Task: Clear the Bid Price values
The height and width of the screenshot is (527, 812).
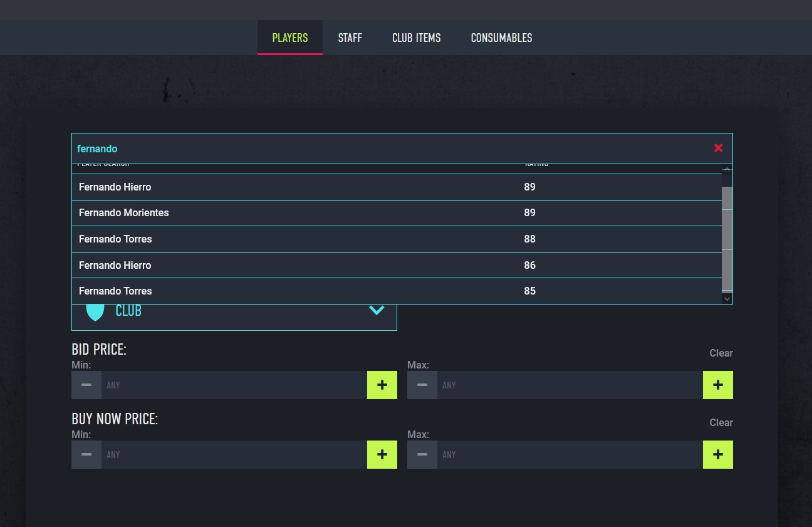Action: point(721,353)
